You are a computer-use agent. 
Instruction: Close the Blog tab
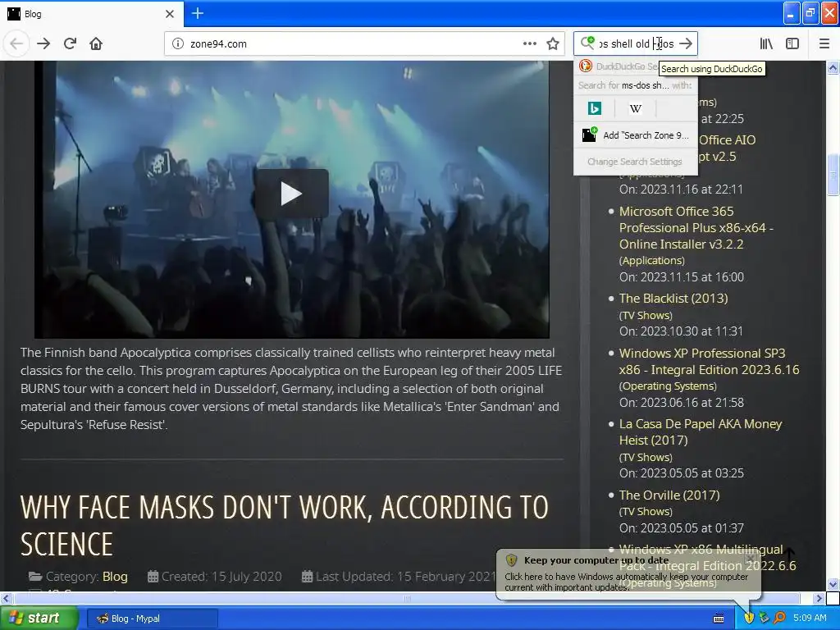[169, 14]
